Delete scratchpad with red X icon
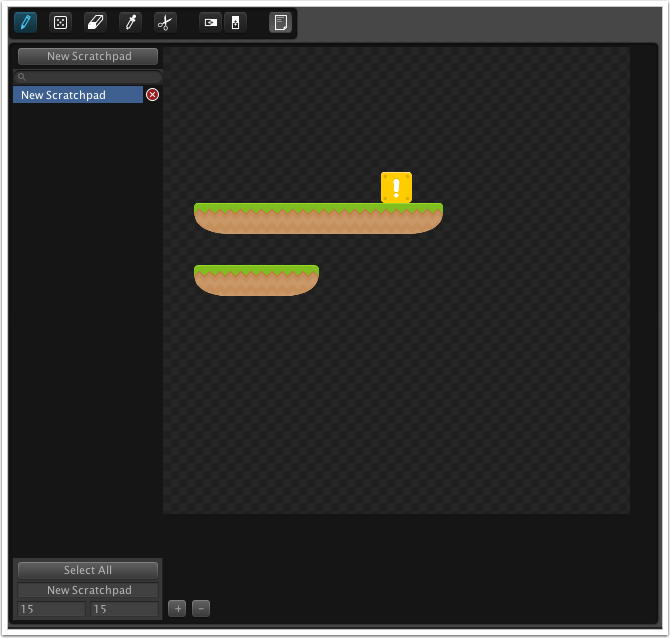Image resolution: width=670 pixels, height=638 pixels. pos(153,94)
